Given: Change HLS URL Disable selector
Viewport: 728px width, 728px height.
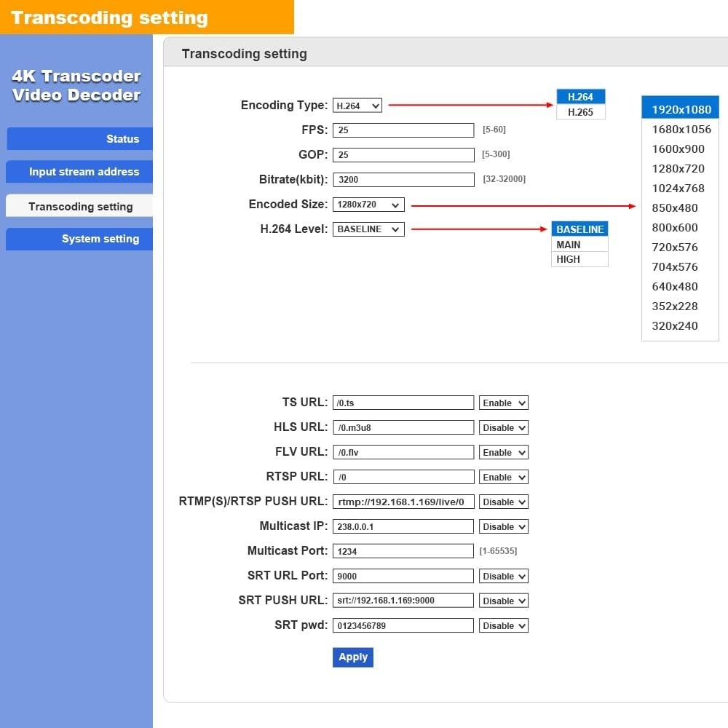Looking at the screenshot, I should (x=503, y=427).
